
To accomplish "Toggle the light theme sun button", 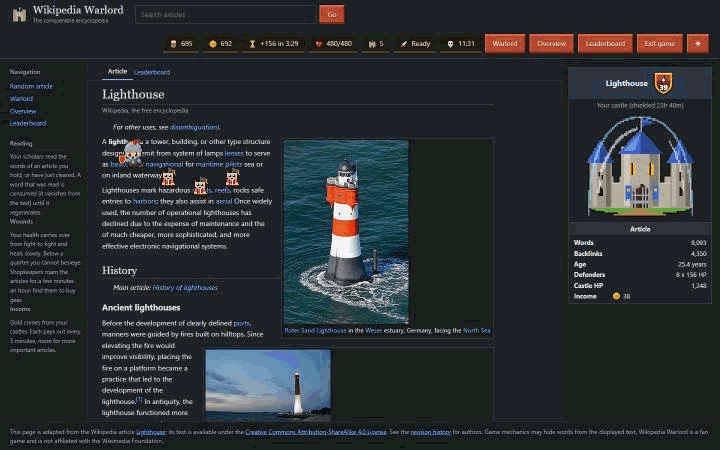I will point(698,44).
